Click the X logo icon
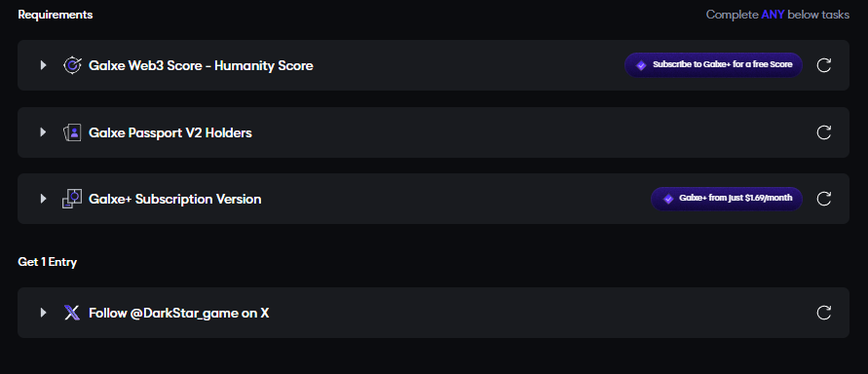This screenshot has width=868, height=374. coord(72,314)
